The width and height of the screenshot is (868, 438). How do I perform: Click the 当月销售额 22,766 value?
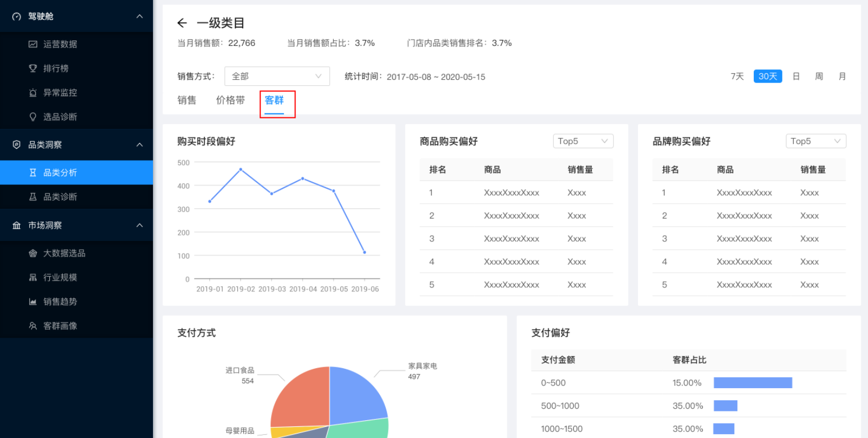click(242, 43)
